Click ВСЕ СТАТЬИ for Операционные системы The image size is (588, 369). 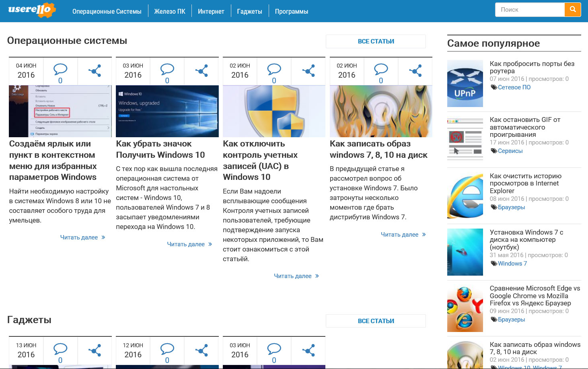click(x=376, y=41)
